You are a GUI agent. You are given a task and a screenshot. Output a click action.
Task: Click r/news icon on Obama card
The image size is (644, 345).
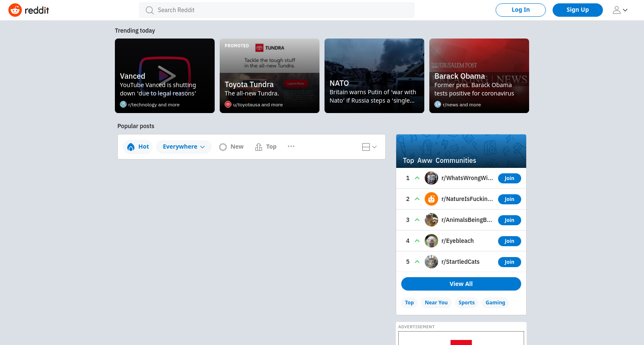438,104
